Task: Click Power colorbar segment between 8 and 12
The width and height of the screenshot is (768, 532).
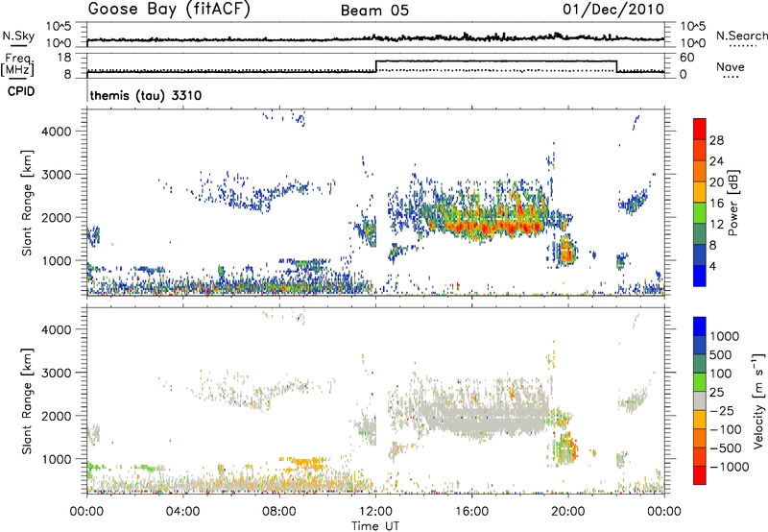Action: tap(700, 233)
